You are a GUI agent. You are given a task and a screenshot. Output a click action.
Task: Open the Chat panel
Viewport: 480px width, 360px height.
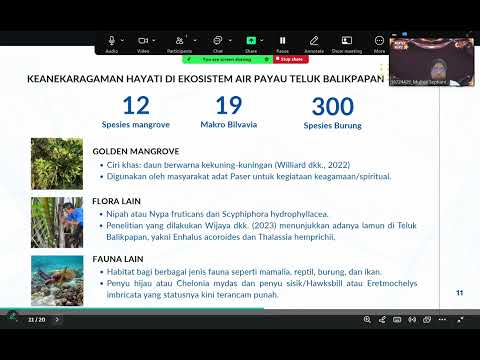pos(218,41)
